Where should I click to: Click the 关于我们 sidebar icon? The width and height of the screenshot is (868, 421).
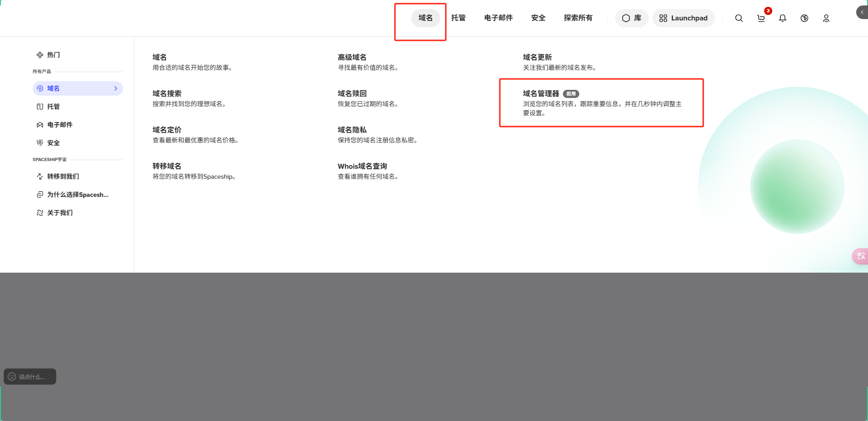pyautogui.click(x=40, y=213)
